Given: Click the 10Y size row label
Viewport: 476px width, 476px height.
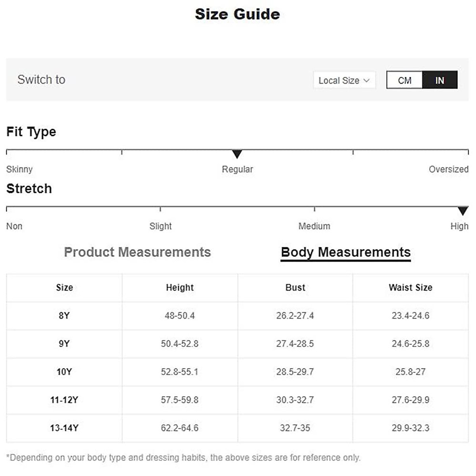Looking at the screenshot, I should pyautogui.click(x=64, y=372).
